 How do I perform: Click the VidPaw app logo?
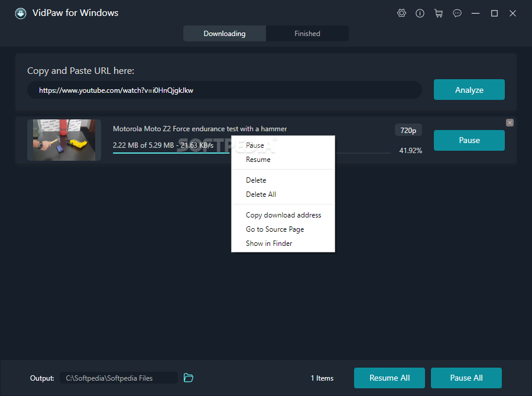point(21,13)
